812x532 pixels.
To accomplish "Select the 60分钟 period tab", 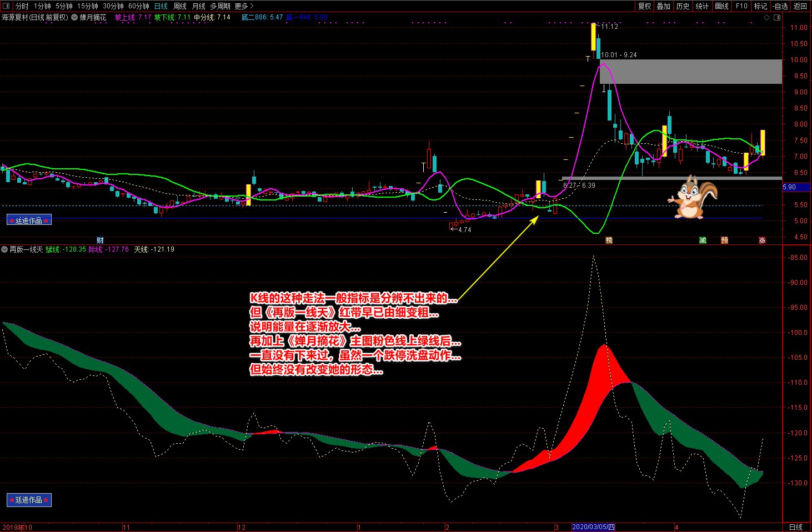I will pos(138,6).
